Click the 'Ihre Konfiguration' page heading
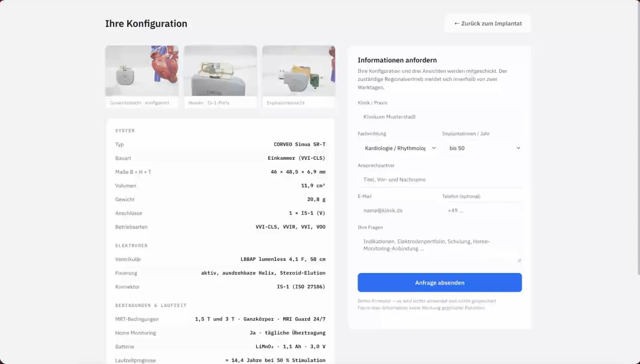This screenshot has height=364, width=640. (146, 24)
